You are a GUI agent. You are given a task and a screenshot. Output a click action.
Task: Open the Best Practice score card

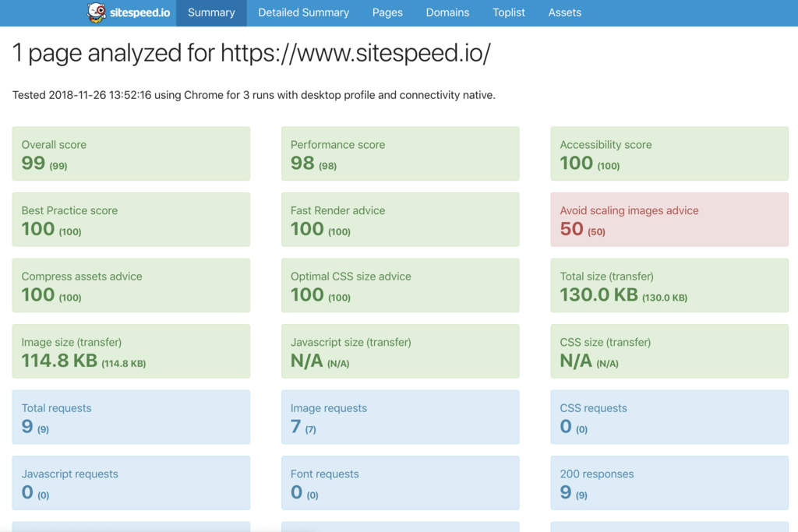pyautogui.click(x=131, y=219)
